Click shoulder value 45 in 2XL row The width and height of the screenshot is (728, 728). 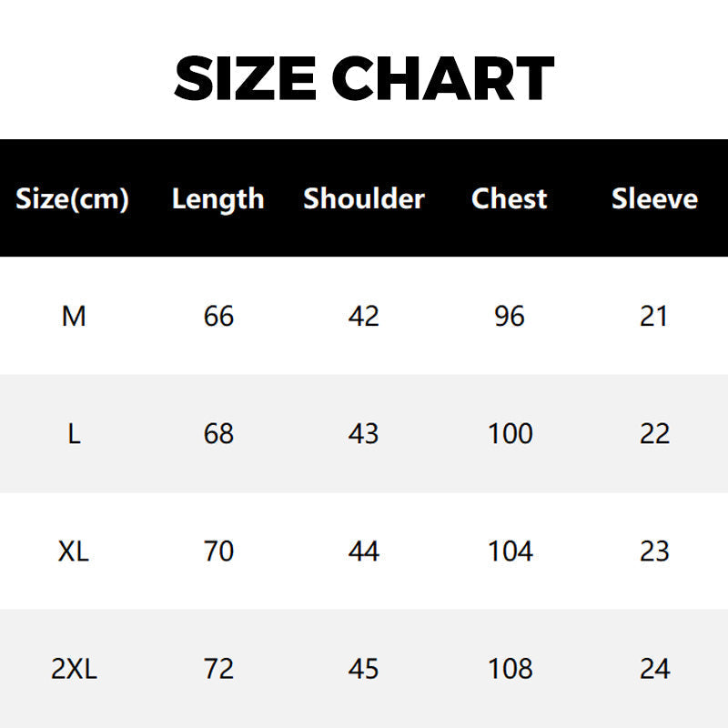pos(364,670)
